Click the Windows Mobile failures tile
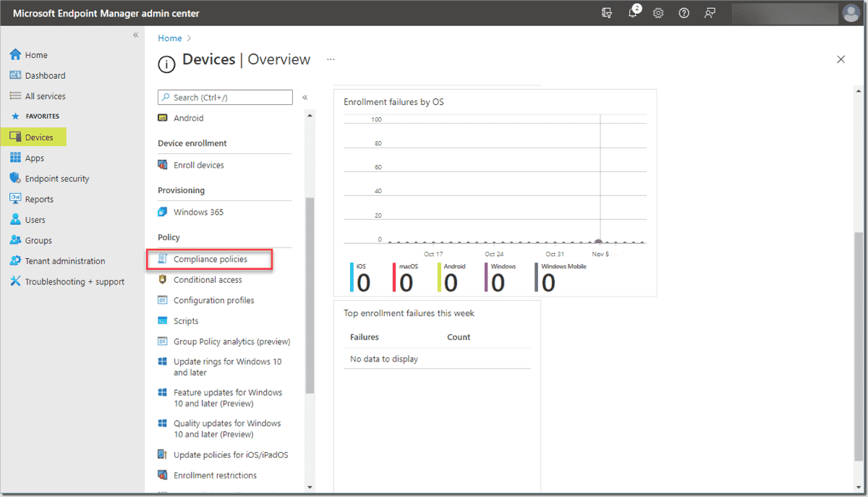The height and width of the screenshot is (497, 868). tap(559, 278)
